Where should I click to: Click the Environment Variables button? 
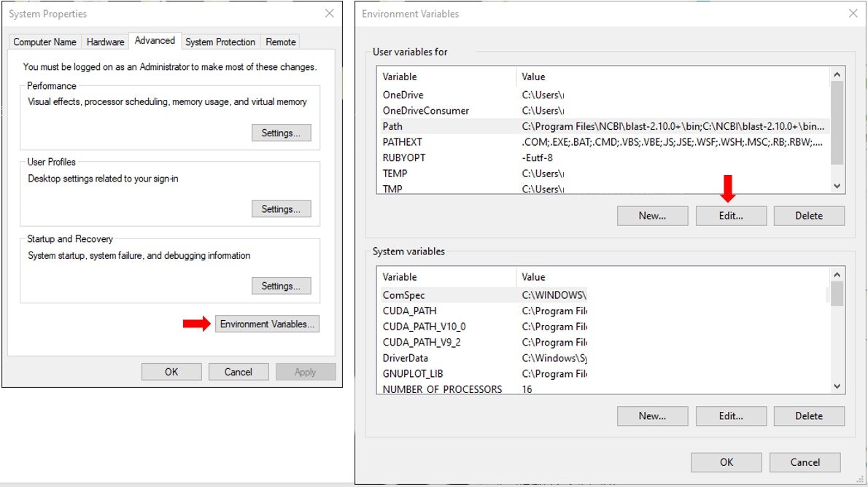click(x=267, y=324)
